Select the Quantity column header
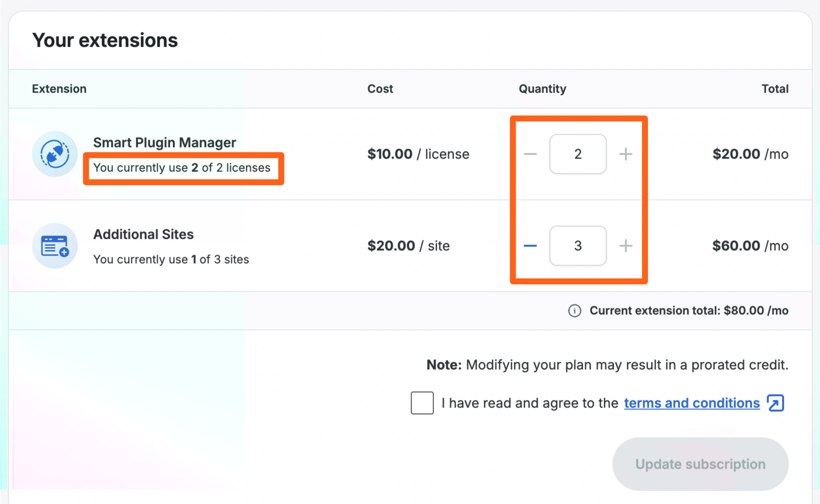 coord(542,89)
